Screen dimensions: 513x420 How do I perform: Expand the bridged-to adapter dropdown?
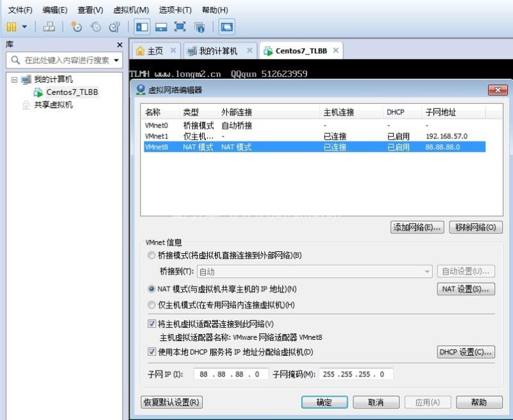[x=428, y=272]
